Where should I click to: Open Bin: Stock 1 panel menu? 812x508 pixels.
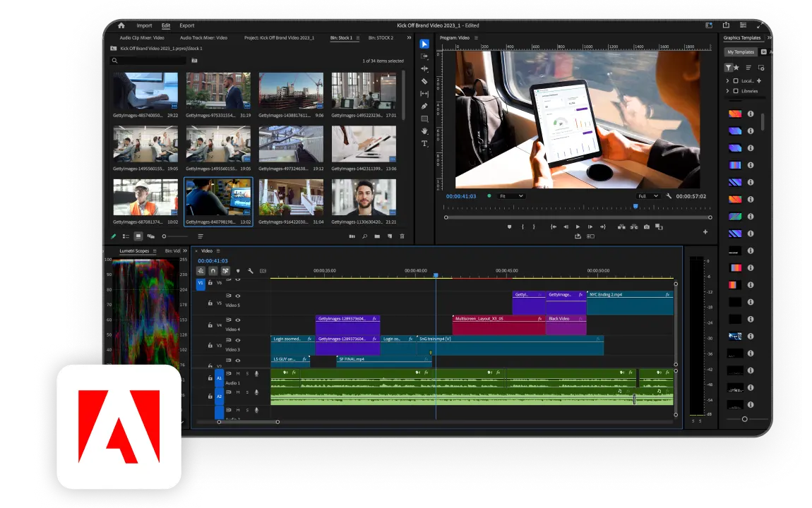click(x=358, y=38)
